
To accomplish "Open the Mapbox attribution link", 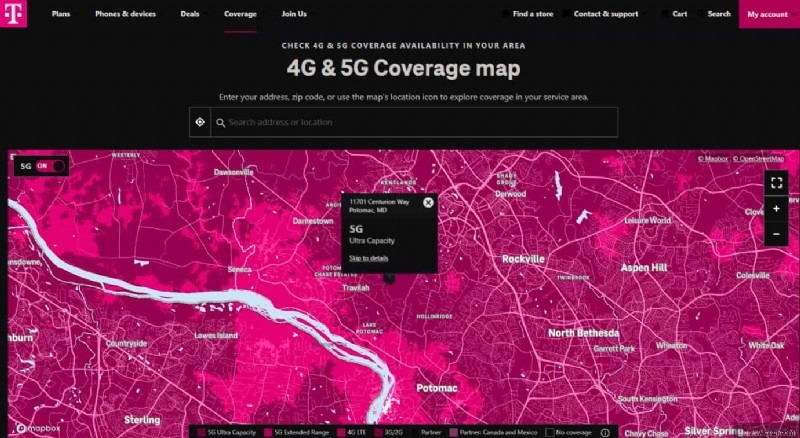I will click(x=713, y=159).
